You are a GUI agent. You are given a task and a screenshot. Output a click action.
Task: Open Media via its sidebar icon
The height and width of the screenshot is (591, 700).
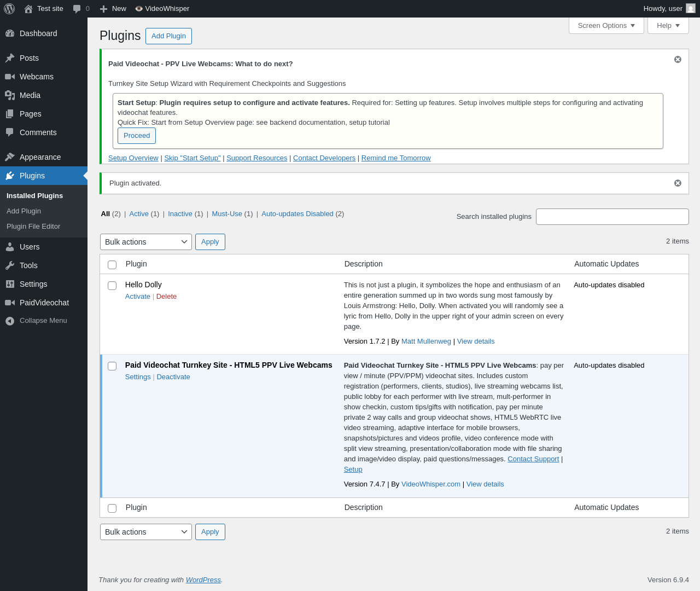10,95
